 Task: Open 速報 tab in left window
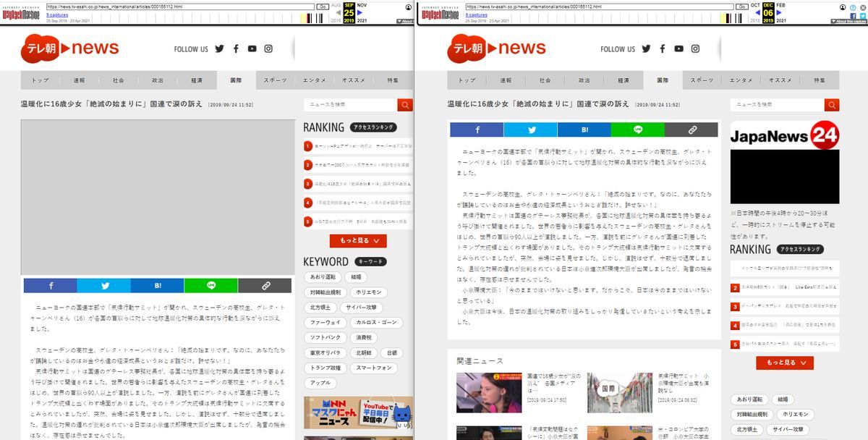80,80
